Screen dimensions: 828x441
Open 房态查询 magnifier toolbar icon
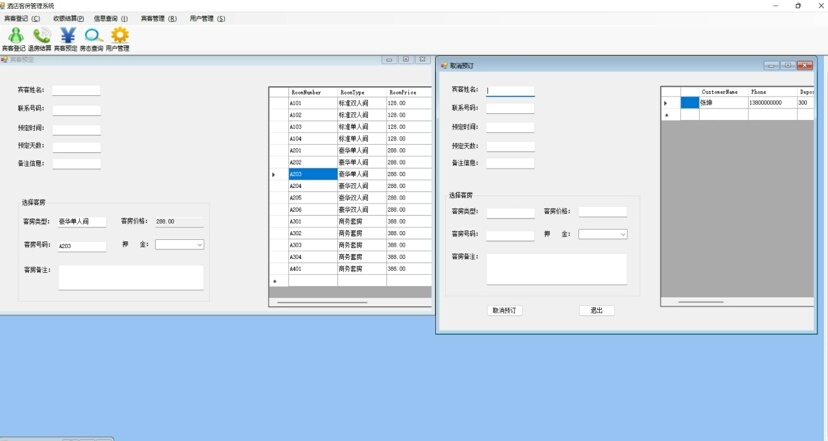coord(92,39)
